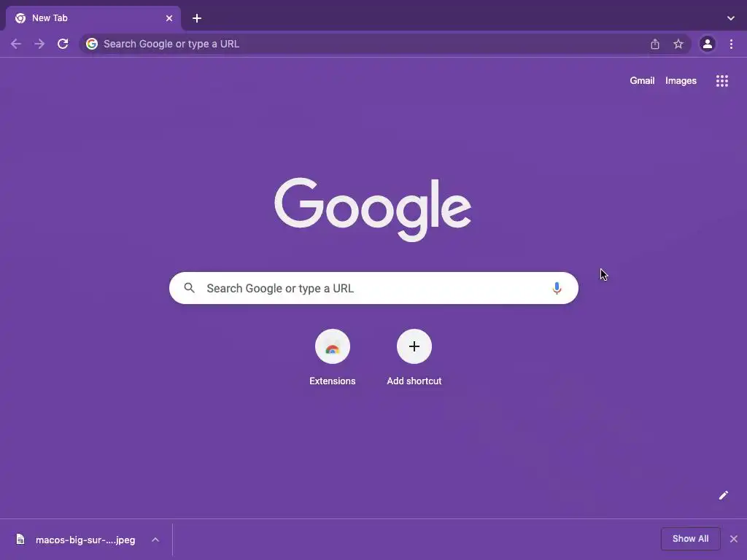Open the profile avatar menu
The height and width of the screenshot is (560, 747).
pyautogui.click(x=708, y=44)
